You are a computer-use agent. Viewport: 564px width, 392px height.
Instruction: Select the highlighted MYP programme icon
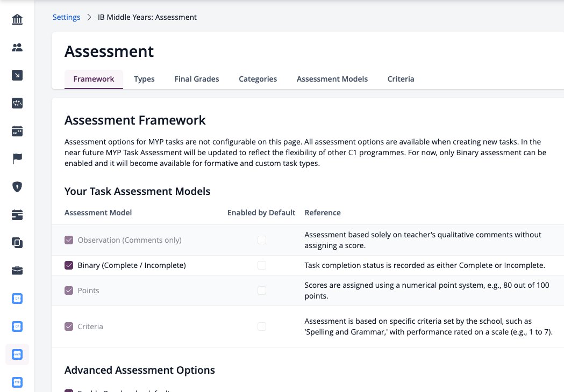tap(17, 354)
